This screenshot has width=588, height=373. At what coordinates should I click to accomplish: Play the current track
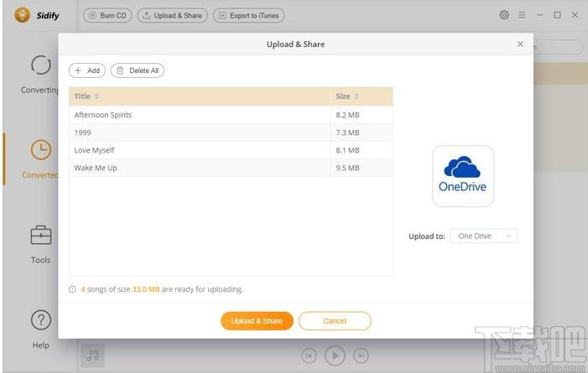(x=335, y=355)
